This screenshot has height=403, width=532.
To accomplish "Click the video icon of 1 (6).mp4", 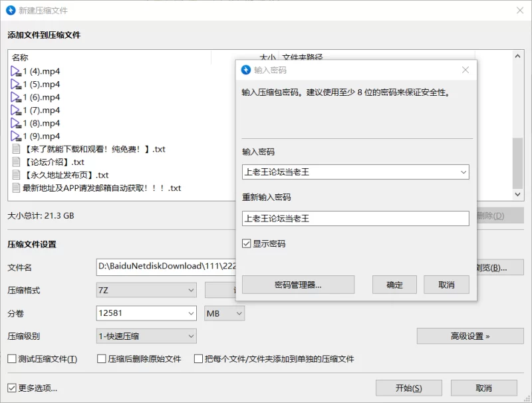I will coord(16,97).
